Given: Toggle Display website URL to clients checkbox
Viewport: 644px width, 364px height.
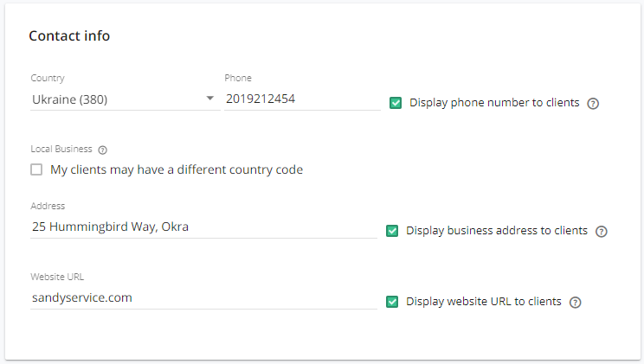Looking at the screenshot, I should 392,302.
